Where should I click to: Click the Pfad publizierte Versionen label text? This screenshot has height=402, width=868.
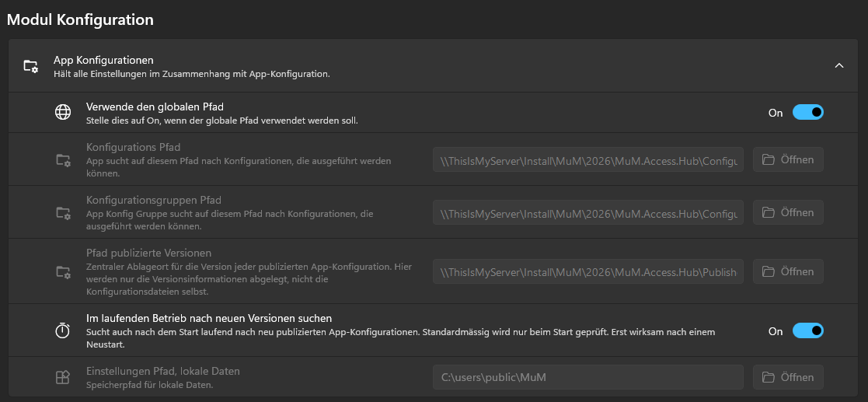point(149,253)
